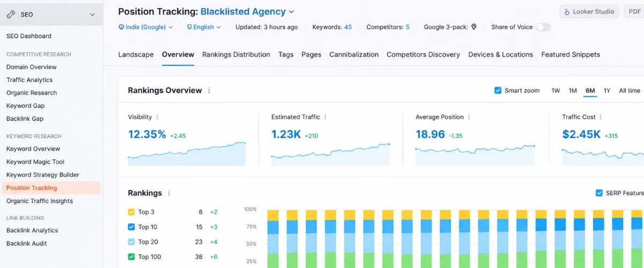Toggle the green Top 100 checkbox
This screenshot has height=268, width=644.
point(131,257)
